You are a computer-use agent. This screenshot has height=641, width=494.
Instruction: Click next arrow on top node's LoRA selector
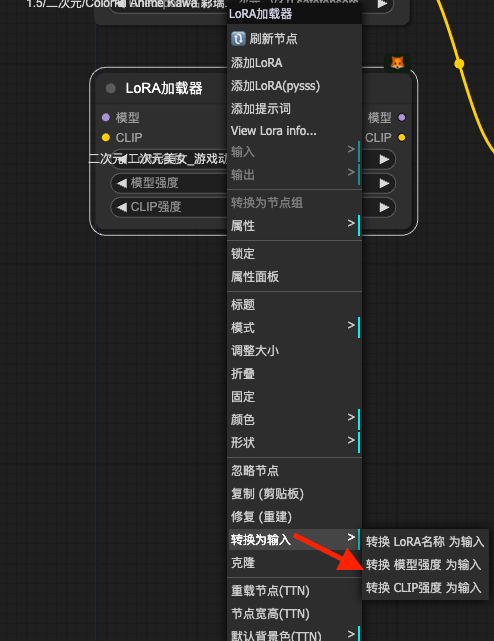tap(383, 4)
